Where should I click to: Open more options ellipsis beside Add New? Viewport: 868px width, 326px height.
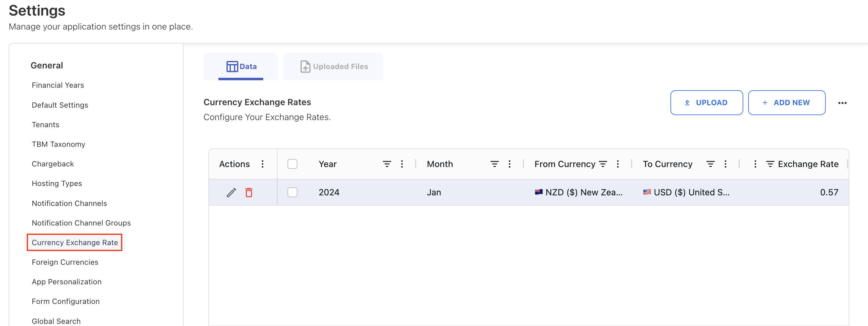coord(842,103)
